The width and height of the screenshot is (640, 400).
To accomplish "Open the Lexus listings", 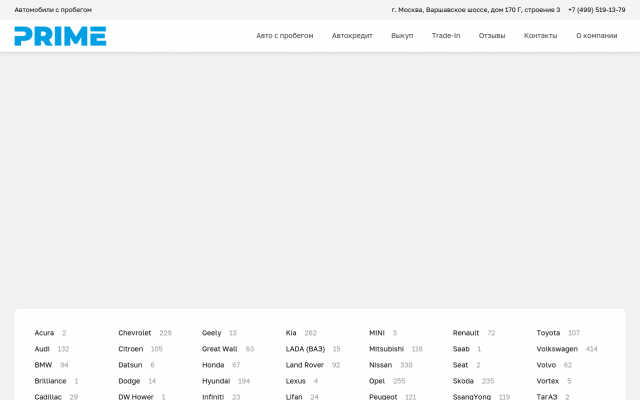I will 296,380.
